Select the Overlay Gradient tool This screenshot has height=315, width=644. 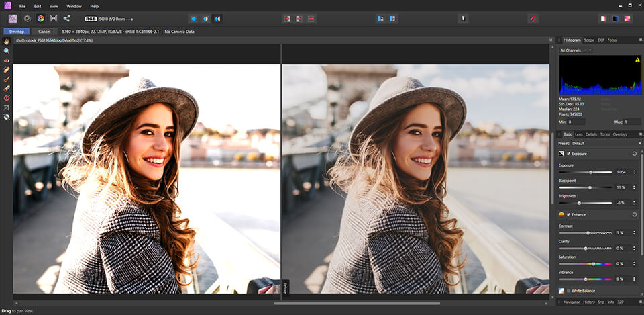pyautogui.click(x=7, y=98)
